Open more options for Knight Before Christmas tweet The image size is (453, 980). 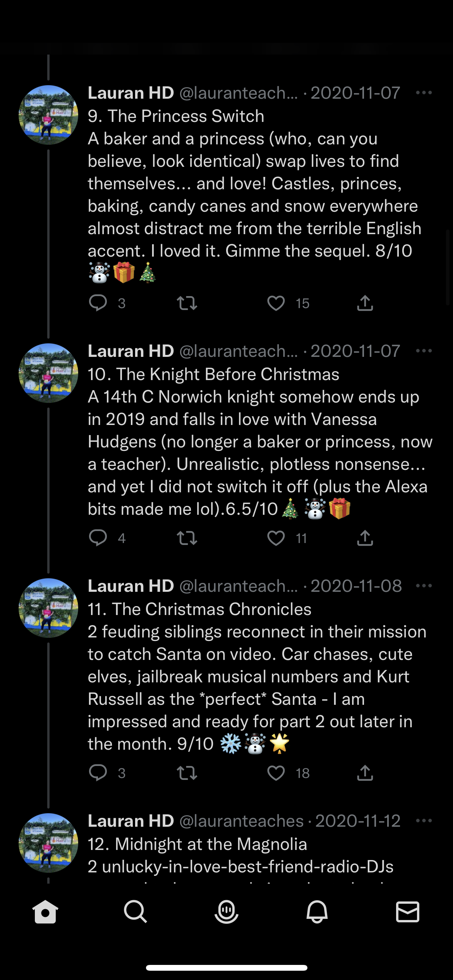pyautogui.click(x=424, y=351)
